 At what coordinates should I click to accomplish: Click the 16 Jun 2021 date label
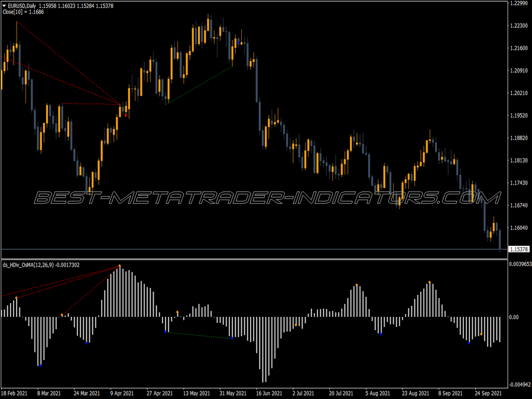(x=269, y=394)
